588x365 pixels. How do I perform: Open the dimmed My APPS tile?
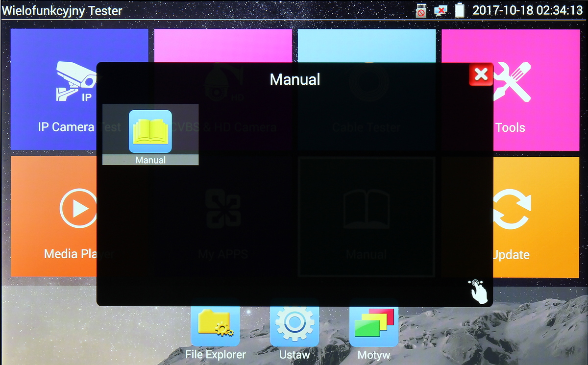(x=223, y=216)
